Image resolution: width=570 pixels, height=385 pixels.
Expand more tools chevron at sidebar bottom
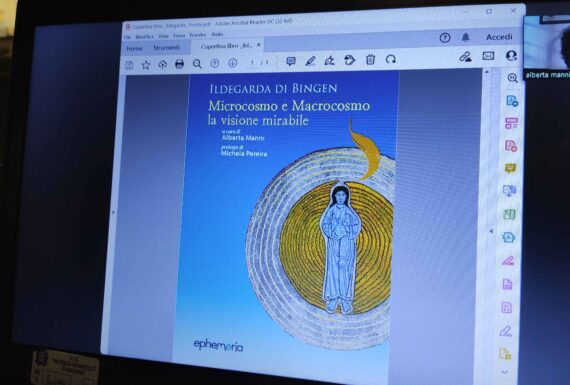tap(505, 372)
